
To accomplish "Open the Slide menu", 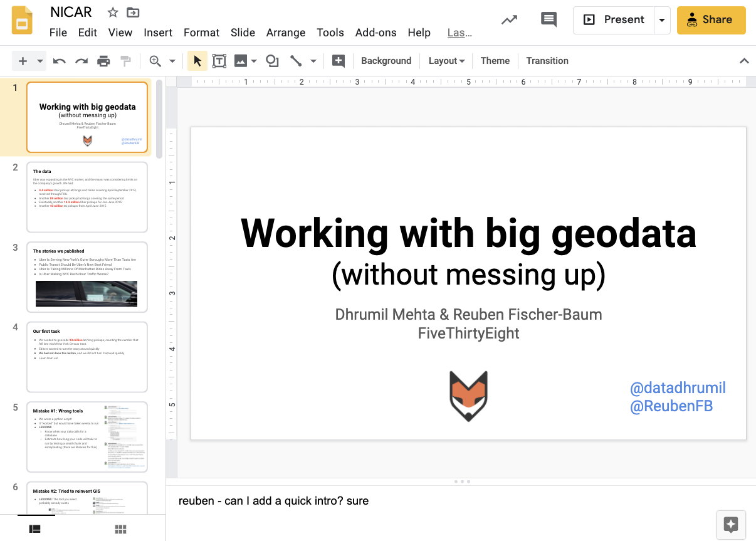I will tap(243, 33).
